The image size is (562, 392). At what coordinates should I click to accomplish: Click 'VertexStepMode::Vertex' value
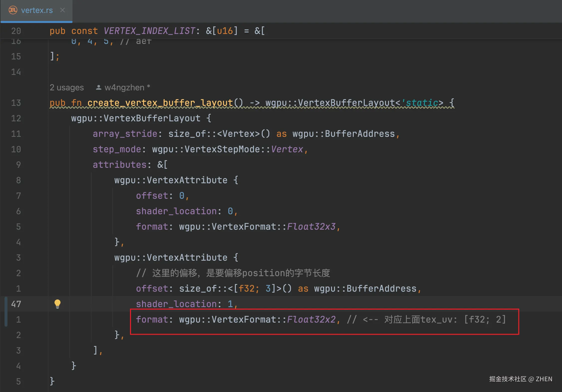(x=244, y=149)
